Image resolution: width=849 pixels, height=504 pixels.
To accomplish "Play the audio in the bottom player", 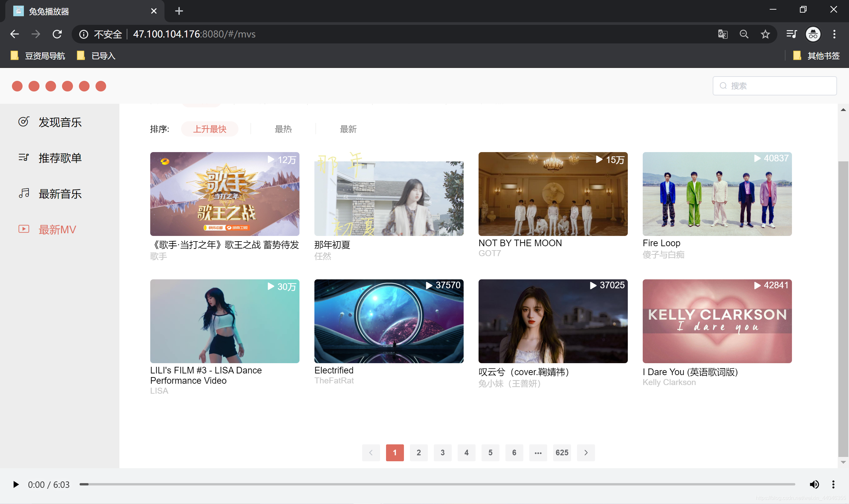I will [x=16, y=484].
